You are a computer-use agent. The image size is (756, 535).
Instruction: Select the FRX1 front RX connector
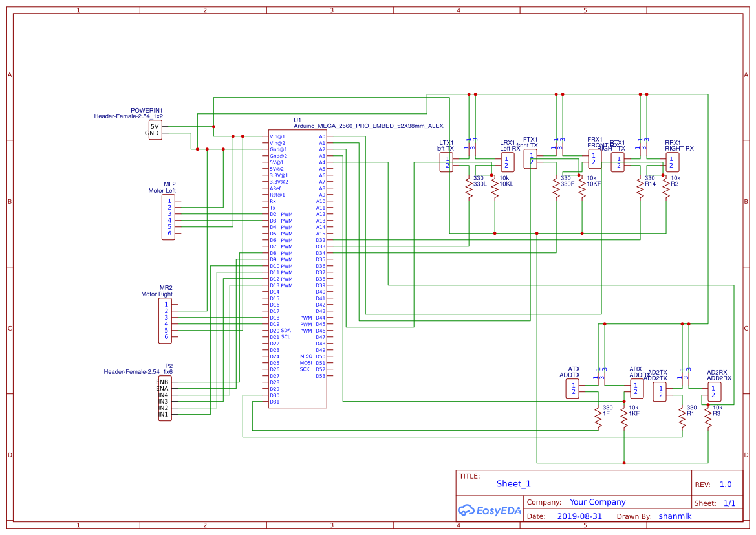[594, 158]
